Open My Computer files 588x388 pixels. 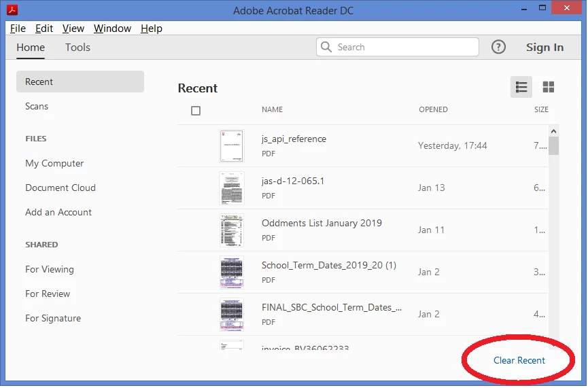click(54, 164)
